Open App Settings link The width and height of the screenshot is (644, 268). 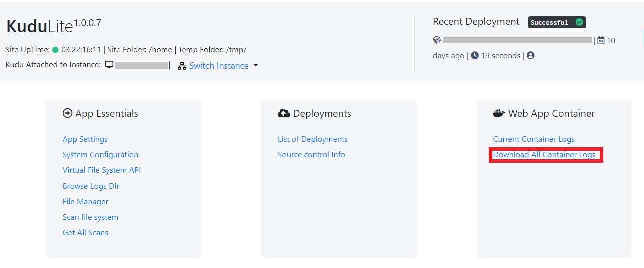click(x=85, y=139)
